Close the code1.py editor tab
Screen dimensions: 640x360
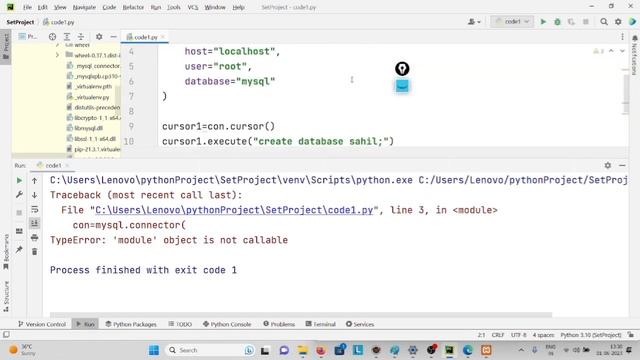click(163, 37)
